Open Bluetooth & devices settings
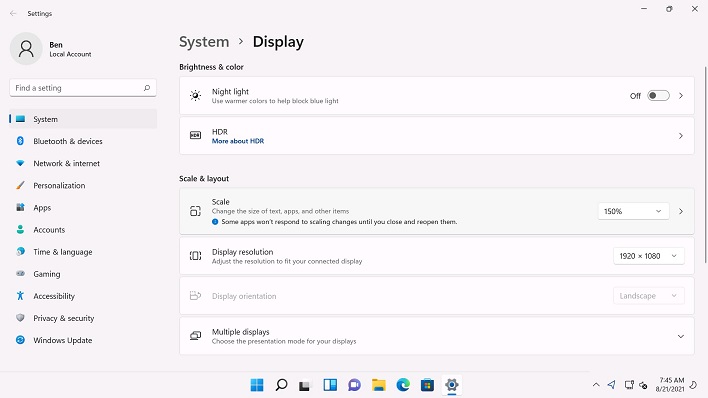708x398 pixels. pyautogui.click(x=83, y=141)
